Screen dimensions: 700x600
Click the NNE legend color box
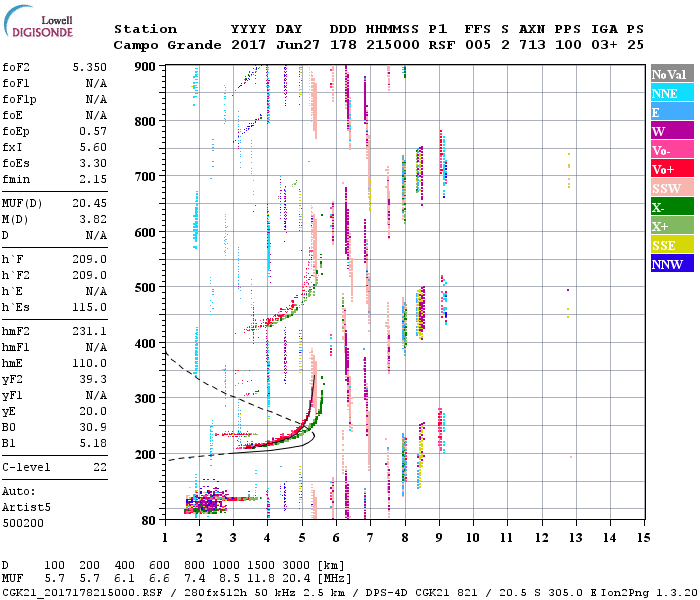pos(671,93)
